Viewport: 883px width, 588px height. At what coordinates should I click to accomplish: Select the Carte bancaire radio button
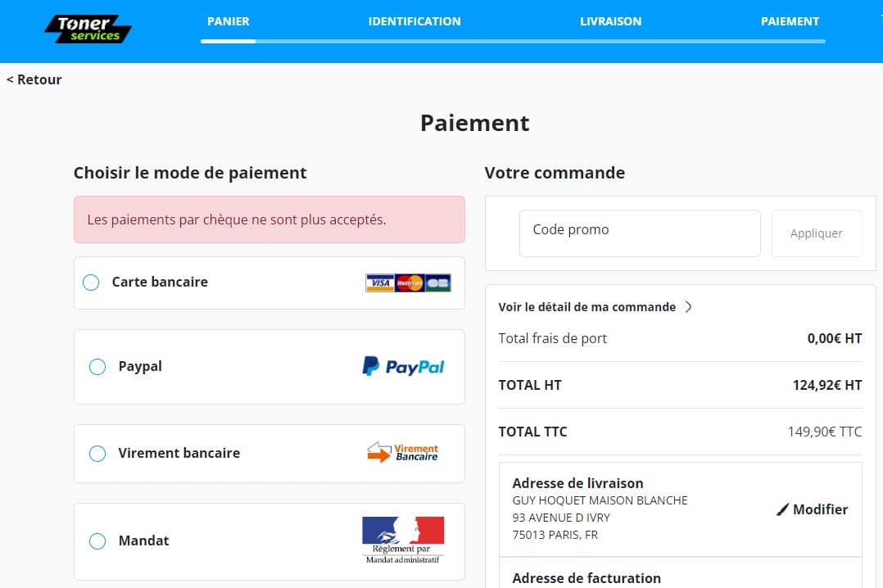click(x=91, y=283)
